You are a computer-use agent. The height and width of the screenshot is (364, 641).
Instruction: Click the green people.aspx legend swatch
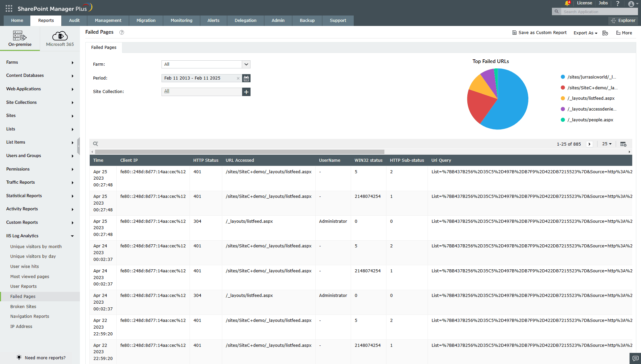(563, 120)
